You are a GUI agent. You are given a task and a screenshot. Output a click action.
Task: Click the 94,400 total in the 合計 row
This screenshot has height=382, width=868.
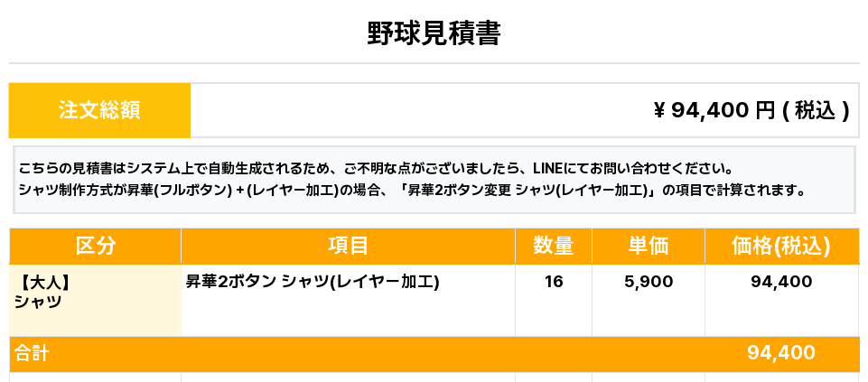point(781,353)
